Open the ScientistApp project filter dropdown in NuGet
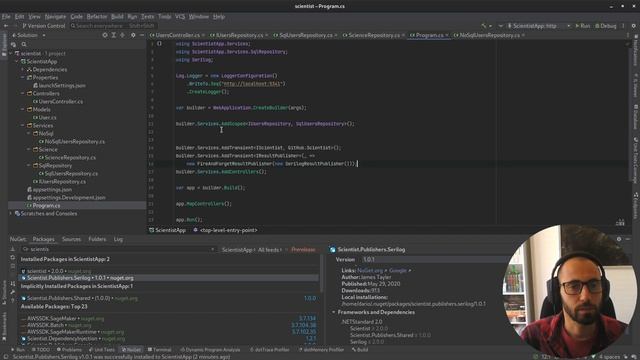 click(239, 250)
